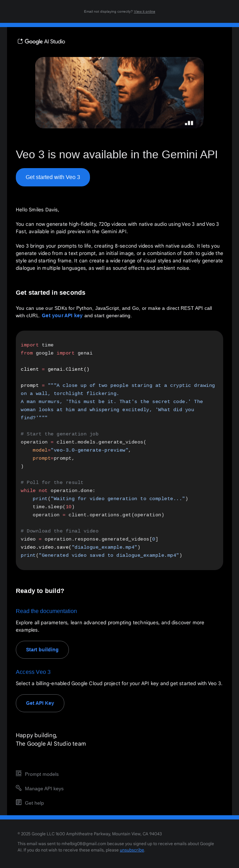Image resolution: width=239 pixels, height=868 pixels.
Task: Open Get help from the footer shortcuts
Action: pyautogui.click(x=34, y=803)
